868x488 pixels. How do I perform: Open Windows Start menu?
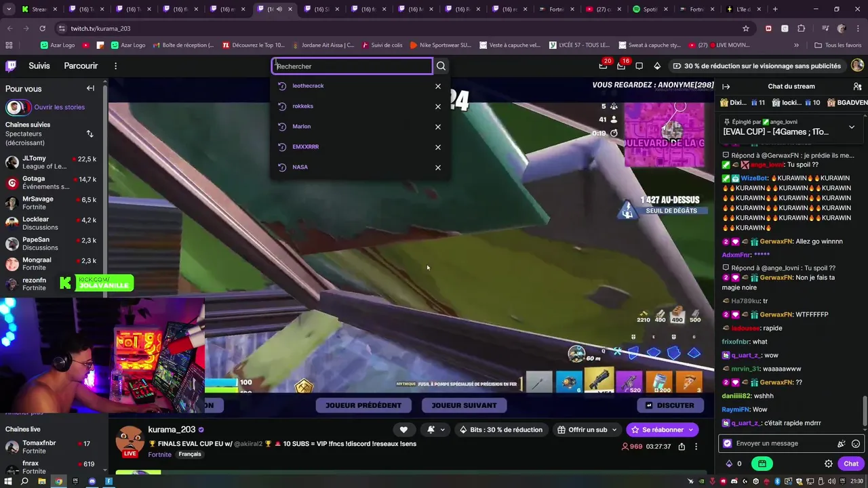[x=8, y=481]
